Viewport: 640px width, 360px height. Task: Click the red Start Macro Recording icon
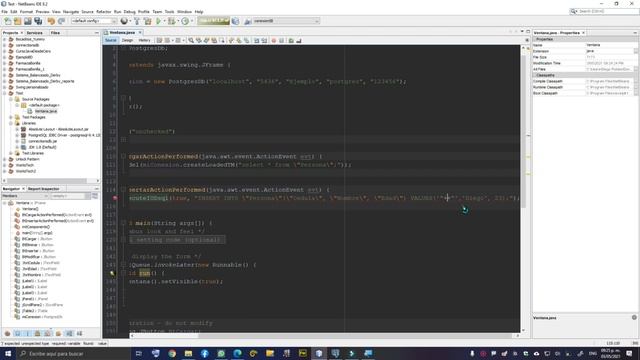point(273,40)
